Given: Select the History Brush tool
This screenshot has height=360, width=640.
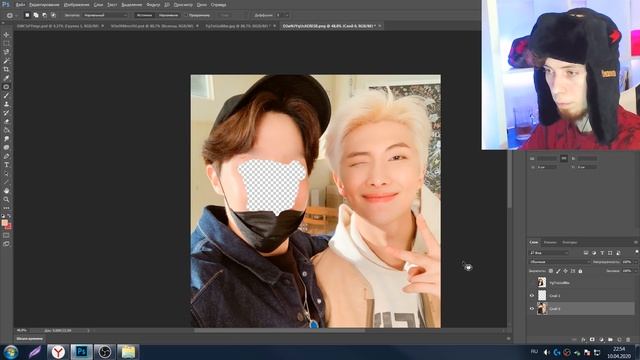Looking at the screenshot, I should (x=6, y=113).
